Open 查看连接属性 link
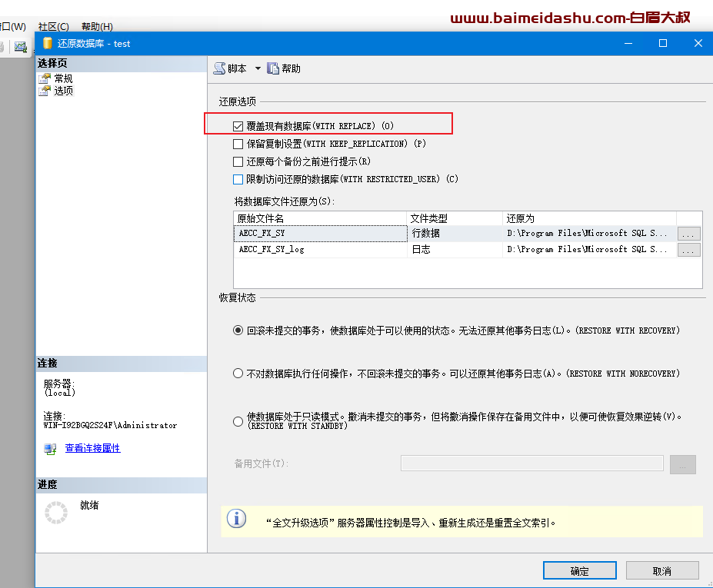 92,448
